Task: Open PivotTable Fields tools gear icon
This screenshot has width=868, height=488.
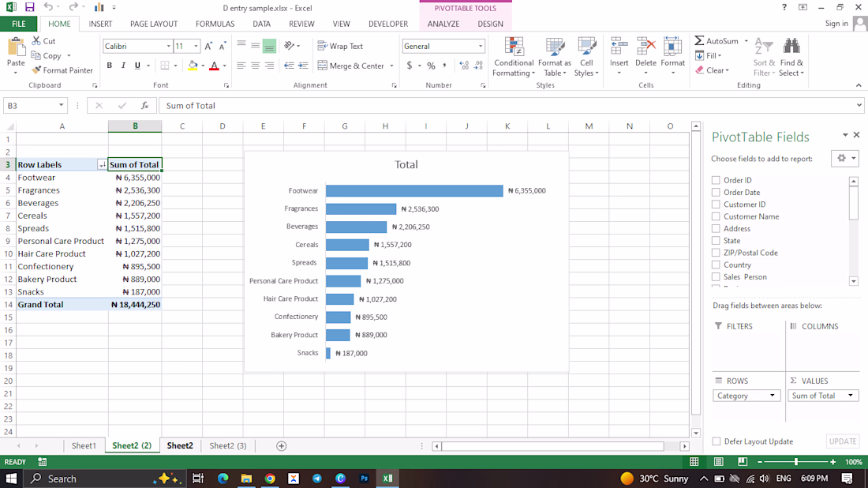Action: [x=845, y=159]
